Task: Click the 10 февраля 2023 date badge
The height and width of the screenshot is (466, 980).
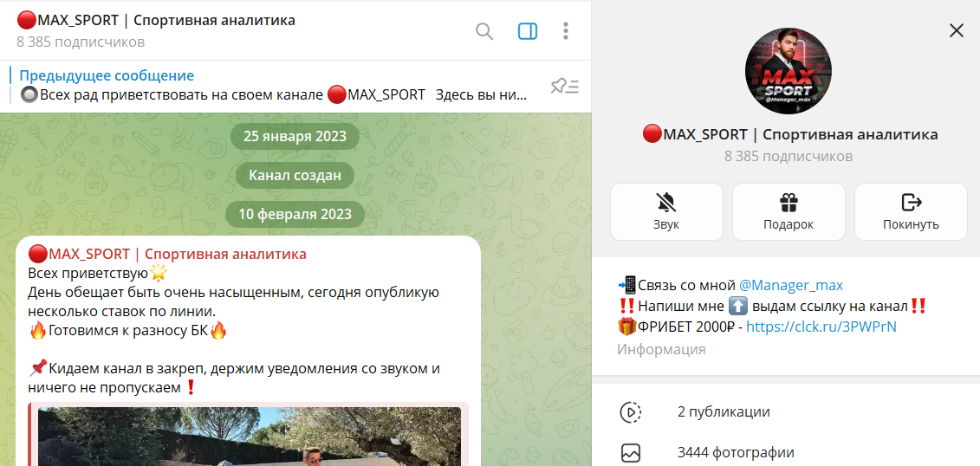Action: [x=295, y=215]
